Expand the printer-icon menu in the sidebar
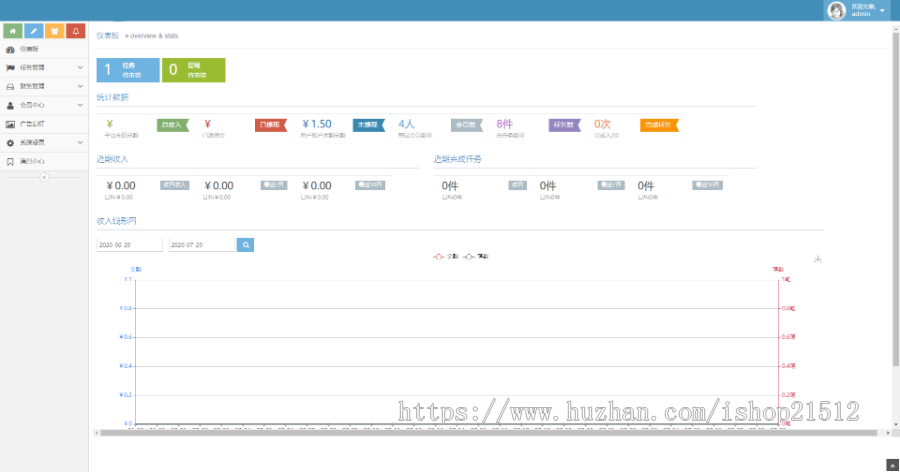 coord(44,86)
